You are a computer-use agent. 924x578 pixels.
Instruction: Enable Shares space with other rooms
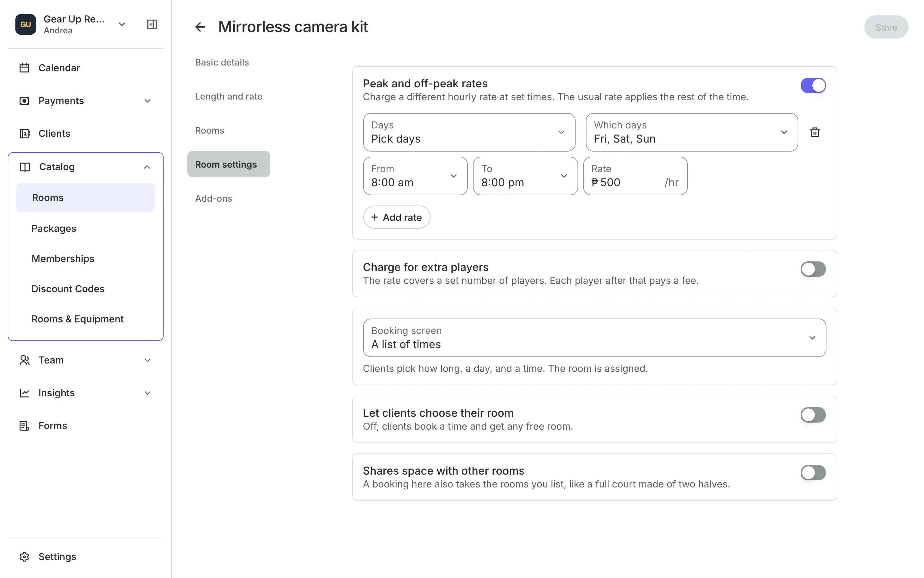813,472
